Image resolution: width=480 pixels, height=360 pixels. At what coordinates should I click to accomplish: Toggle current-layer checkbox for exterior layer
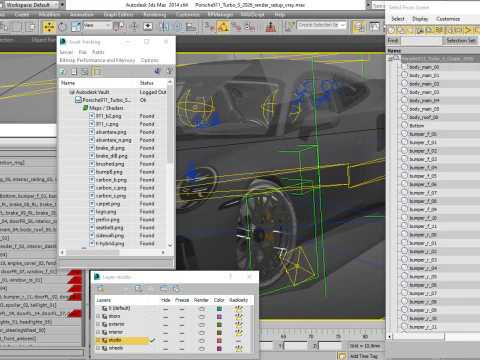[x=152, y=324]
